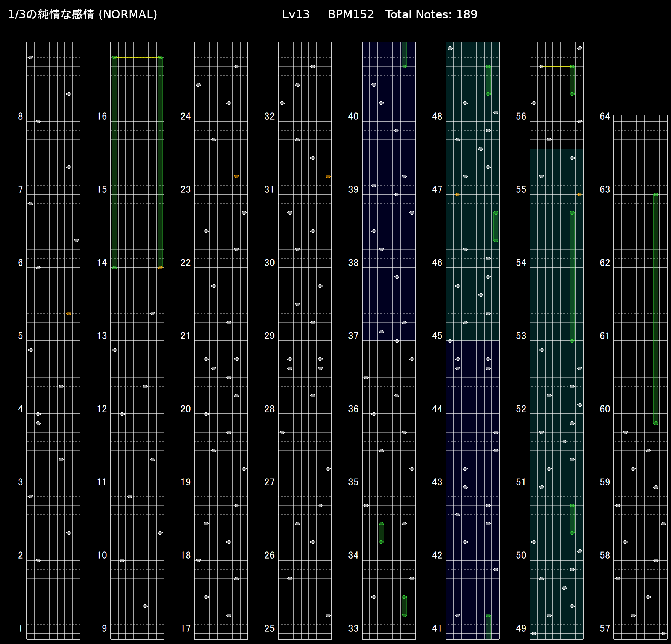Click the orange note starting measure 47
The width and height of the screenshot is (671, 644).
457,194
